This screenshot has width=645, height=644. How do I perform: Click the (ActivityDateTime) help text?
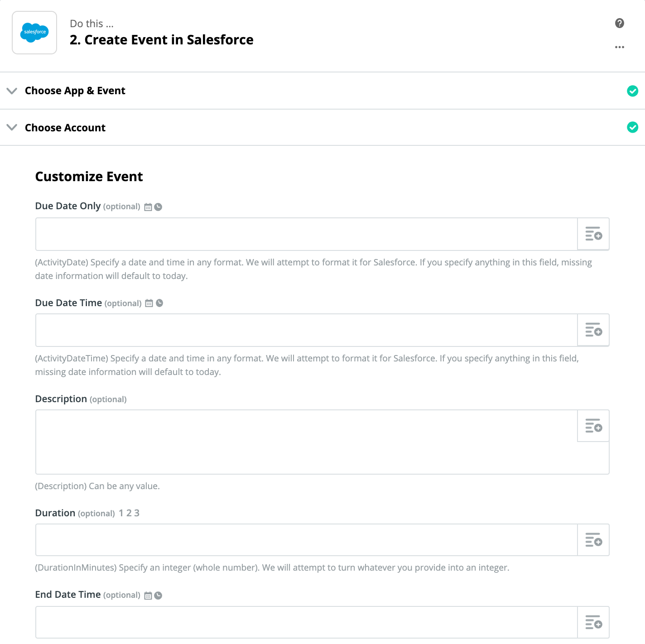pos(307,365)
